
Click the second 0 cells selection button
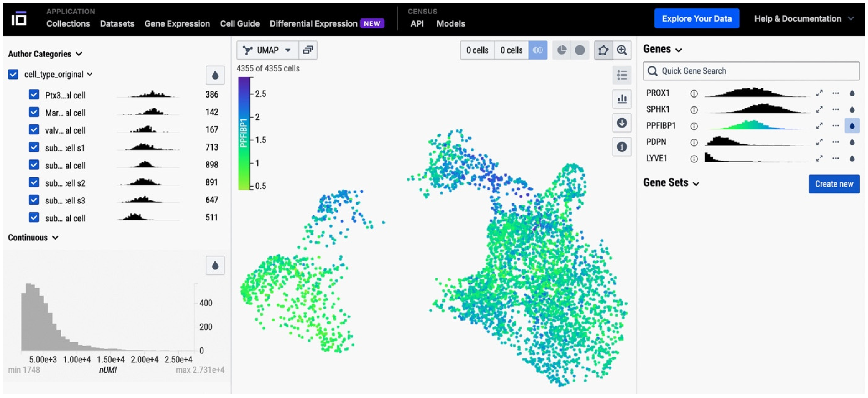511,50
